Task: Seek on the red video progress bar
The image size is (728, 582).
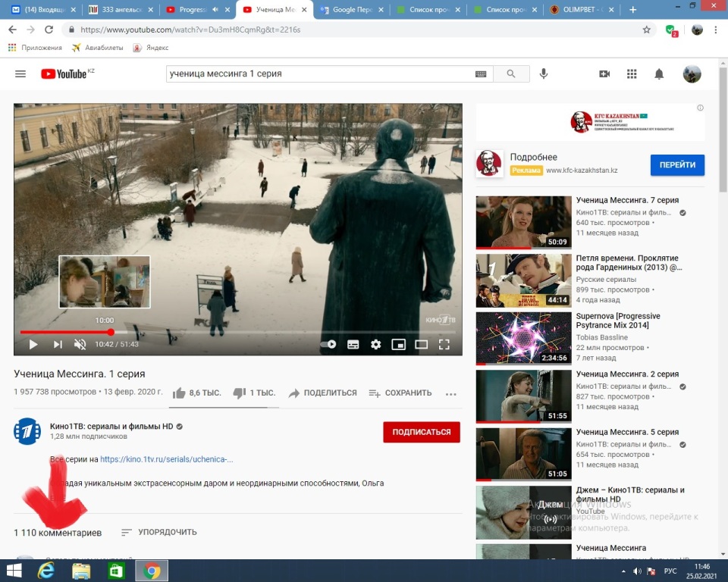Action: point(237,333)
